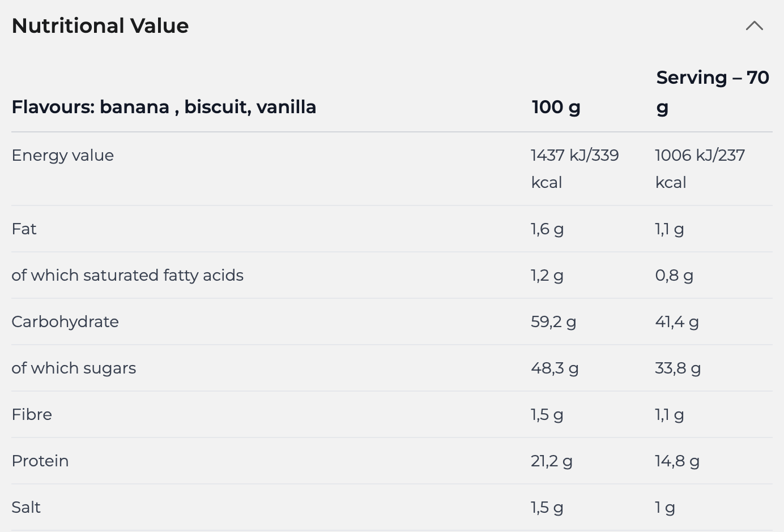Click the 'of which sugars' label
The image size is (784, 532).
(x=74, y=368)
